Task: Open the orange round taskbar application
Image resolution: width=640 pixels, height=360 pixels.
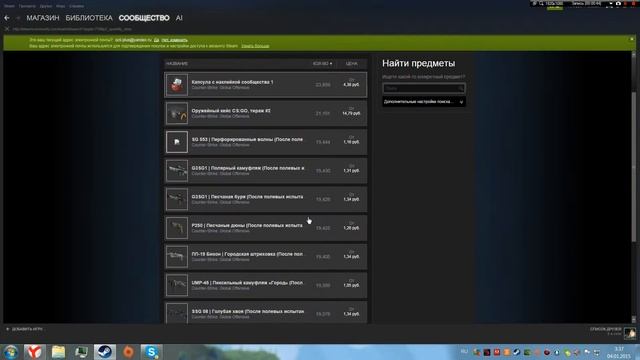Action: pyautogui.click(x=128, y=352)
